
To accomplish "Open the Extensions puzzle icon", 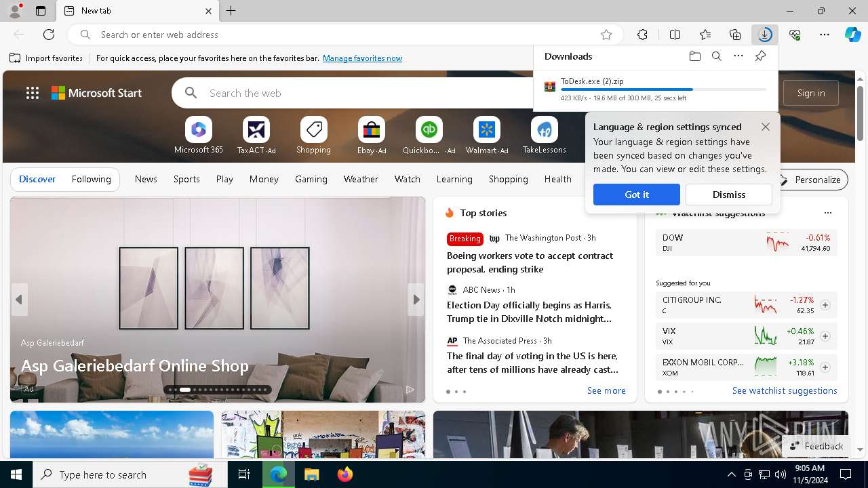I will [642, 35].
